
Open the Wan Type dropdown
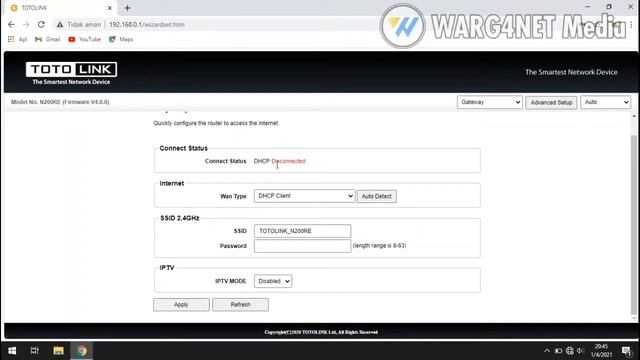(x=304, y=196)
